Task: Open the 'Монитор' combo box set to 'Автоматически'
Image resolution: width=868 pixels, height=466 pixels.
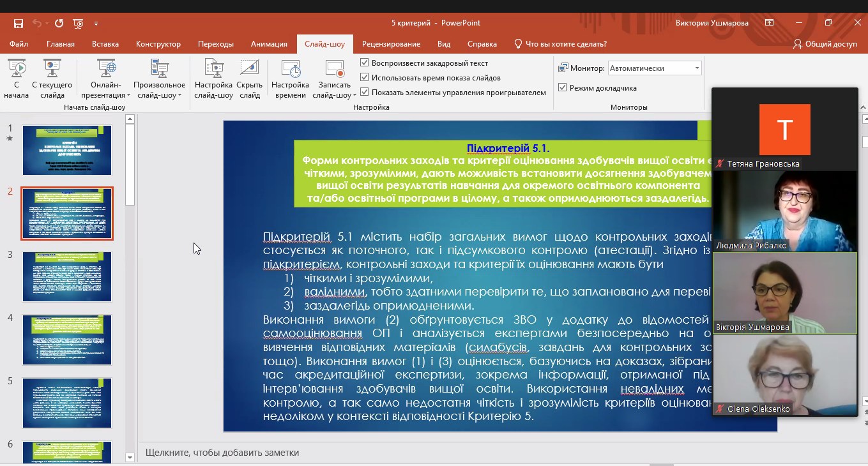Action: coord(654,68)
